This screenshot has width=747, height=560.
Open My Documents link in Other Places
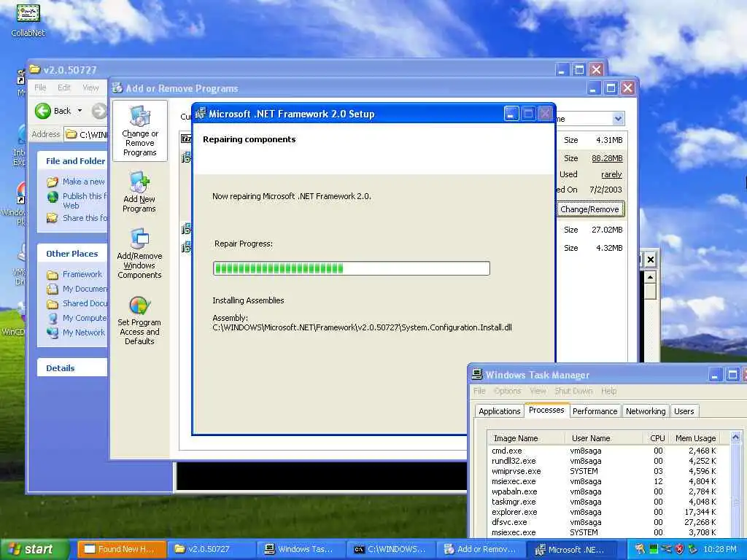pyautogui.click(x=85, y=289)
